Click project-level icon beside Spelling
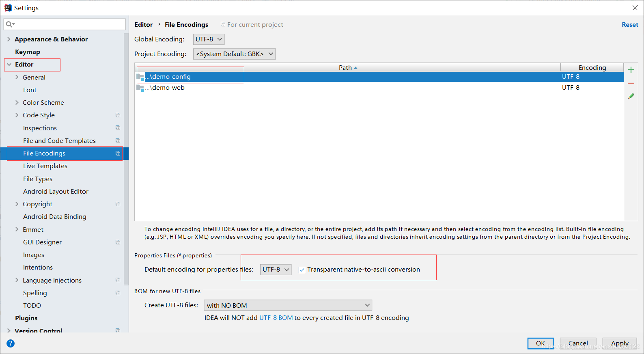Viewport: 644px width, 354px height. (x=118, y=293)
